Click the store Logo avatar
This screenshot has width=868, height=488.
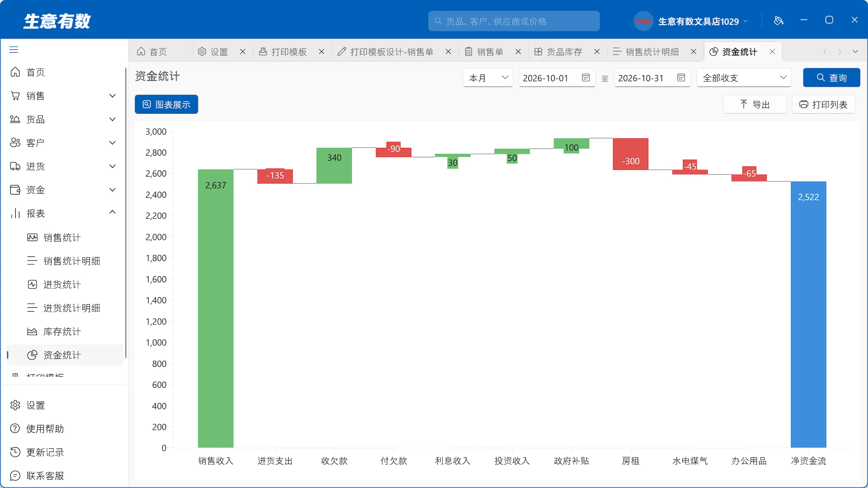click(x=643, y=21)
